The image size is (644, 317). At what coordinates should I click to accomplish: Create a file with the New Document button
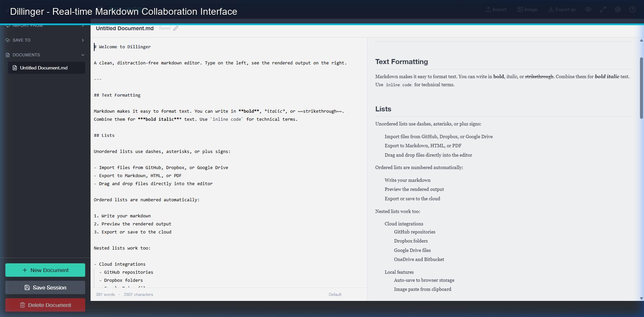pos(45,270)
